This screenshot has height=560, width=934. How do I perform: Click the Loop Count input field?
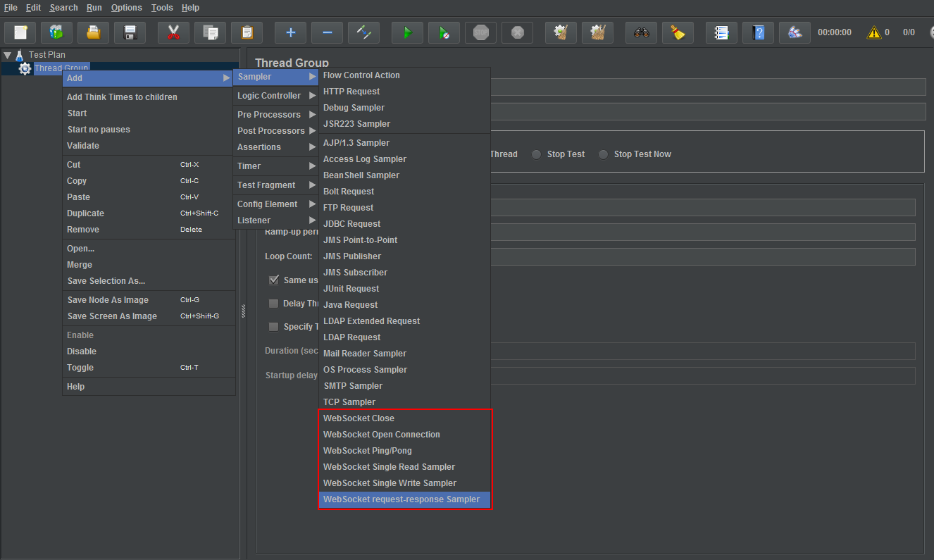(703, 256)
